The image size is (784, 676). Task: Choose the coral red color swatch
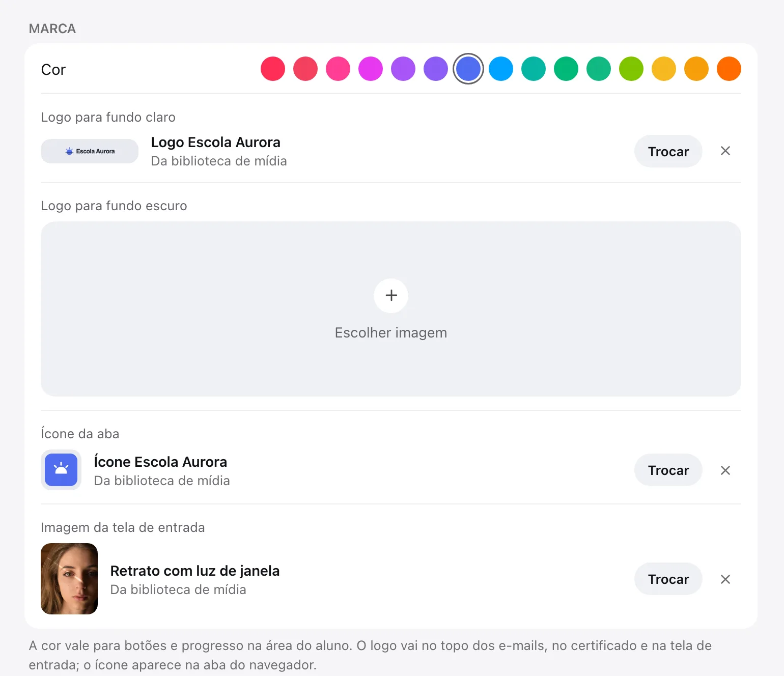point(305,69)
